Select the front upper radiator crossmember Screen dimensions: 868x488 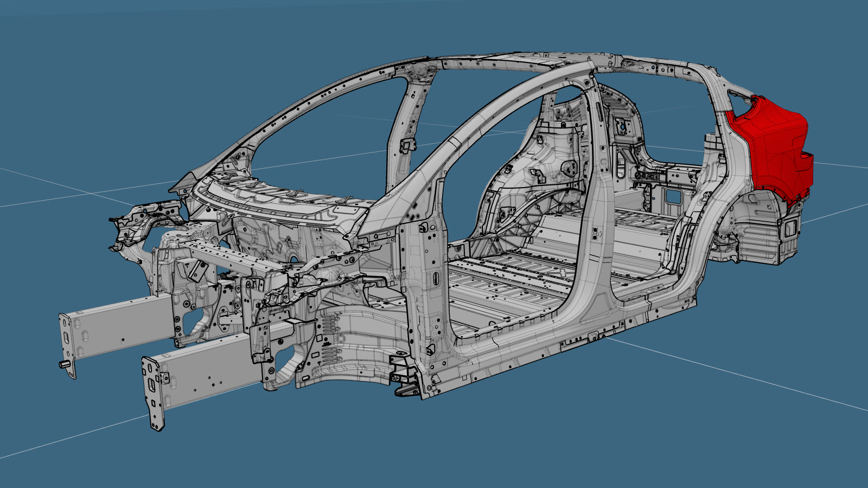pos(228,256)
